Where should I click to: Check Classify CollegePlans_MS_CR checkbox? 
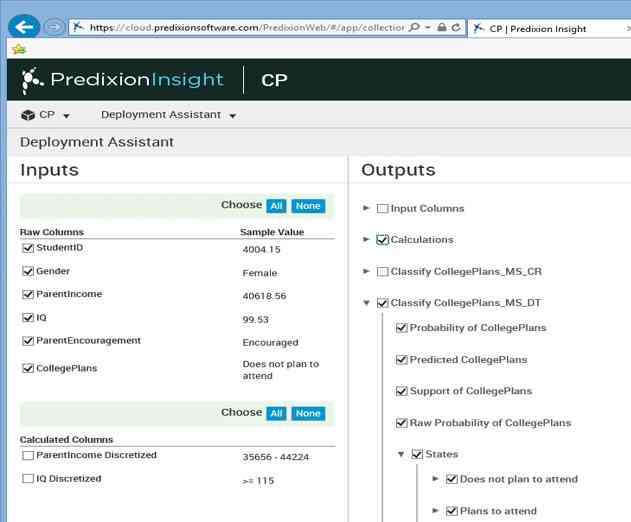pos(382,272)
